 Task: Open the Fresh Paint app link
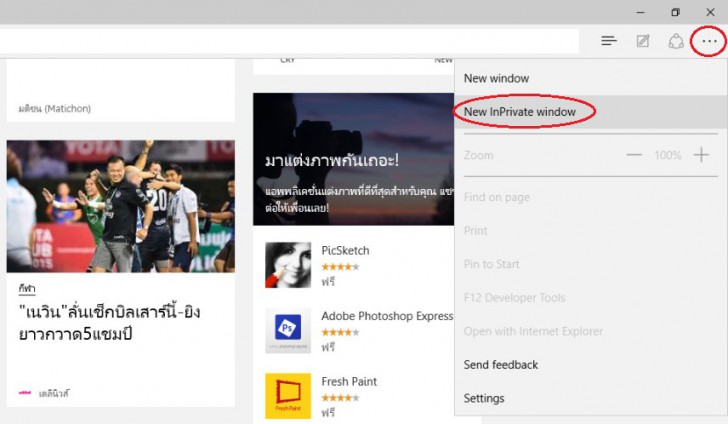coord(349,381)
